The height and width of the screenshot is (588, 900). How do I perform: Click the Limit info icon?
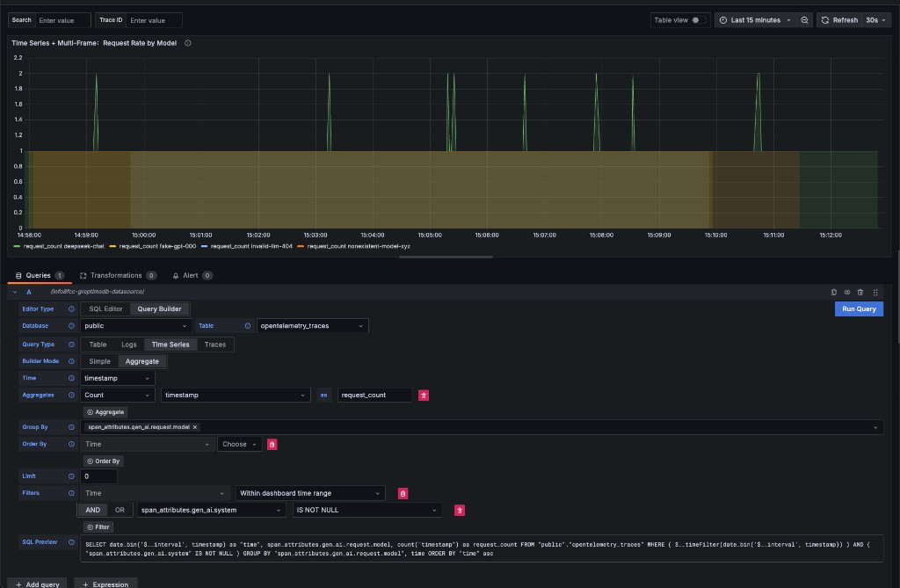tap(71, 476)
